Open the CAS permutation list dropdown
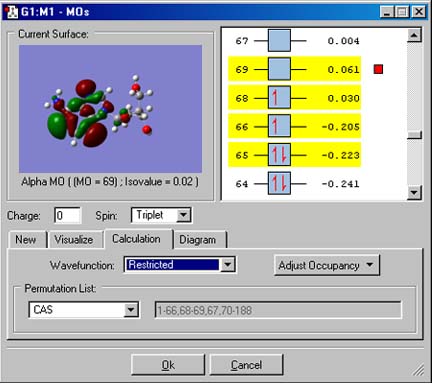Screen dimensions: 434x385 (x=131, y=310)
